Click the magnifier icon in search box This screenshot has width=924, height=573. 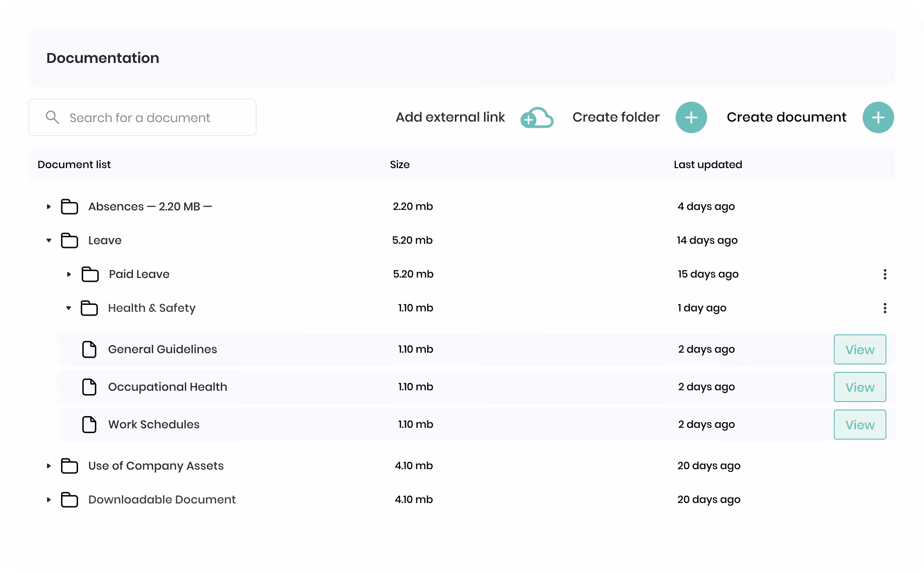[53, 117]
